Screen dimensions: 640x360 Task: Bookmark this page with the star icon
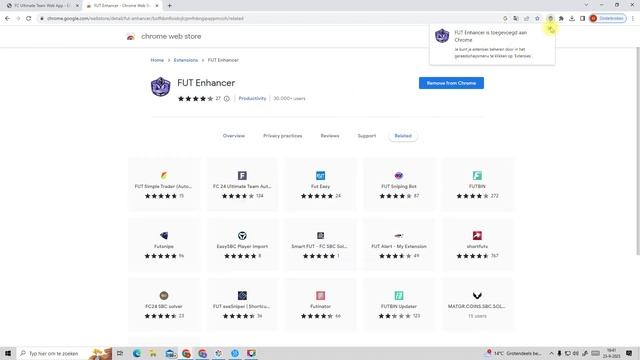537,18
